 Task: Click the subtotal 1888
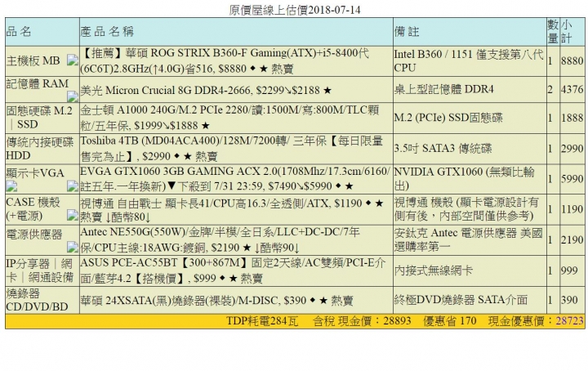572,118
